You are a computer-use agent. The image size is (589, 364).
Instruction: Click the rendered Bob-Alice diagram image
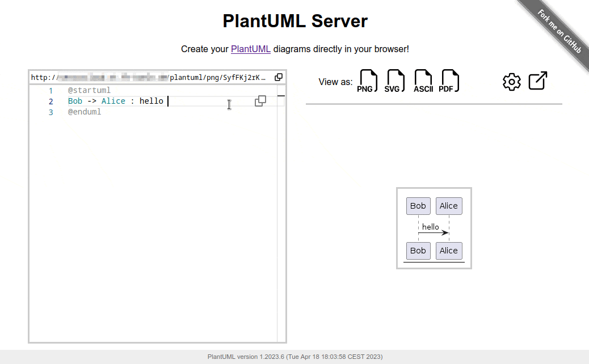[434, 228]
